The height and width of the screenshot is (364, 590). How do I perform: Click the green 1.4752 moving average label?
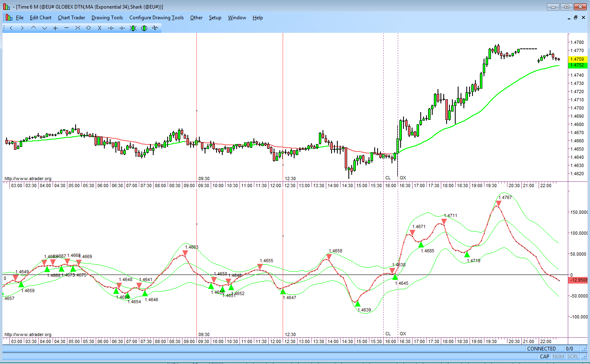(x=577, y=65)
